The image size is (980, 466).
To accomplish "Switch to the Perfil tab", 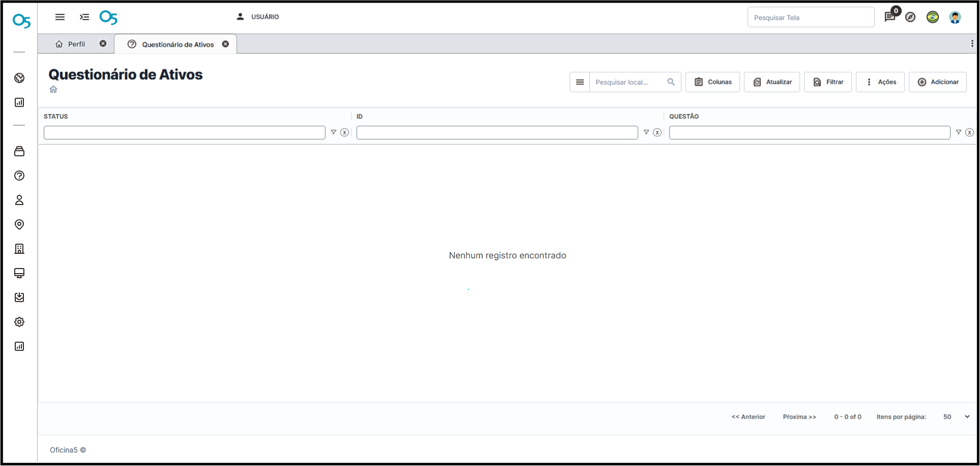I will click(71, 44).
